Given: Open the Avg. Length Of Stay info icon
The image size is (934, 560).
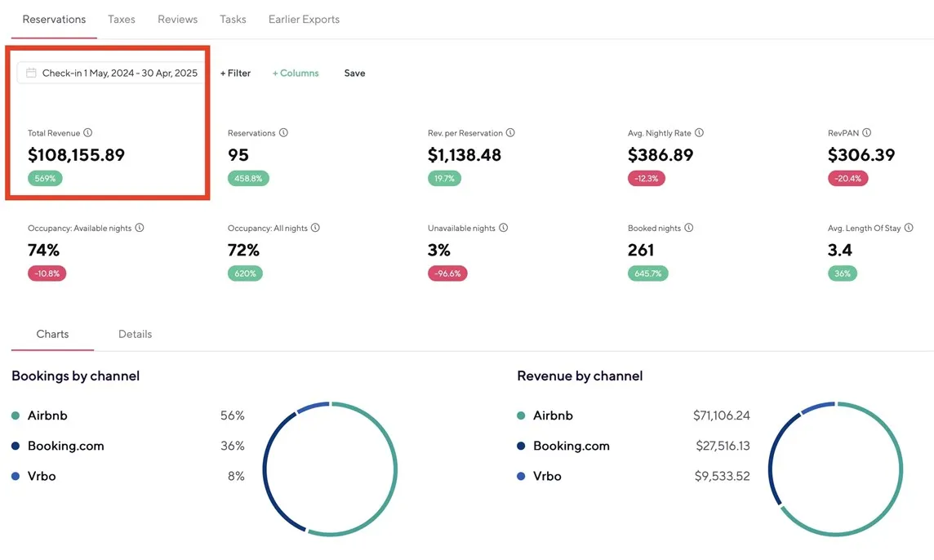Looking at the screenshot, I should (909, 229).
